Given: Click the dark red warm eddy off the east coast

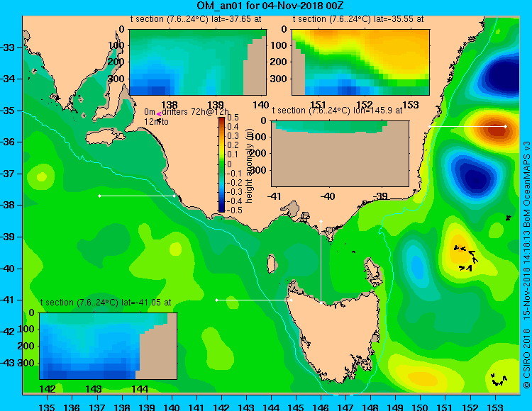Looking at the screenshot, I should 498,129.
